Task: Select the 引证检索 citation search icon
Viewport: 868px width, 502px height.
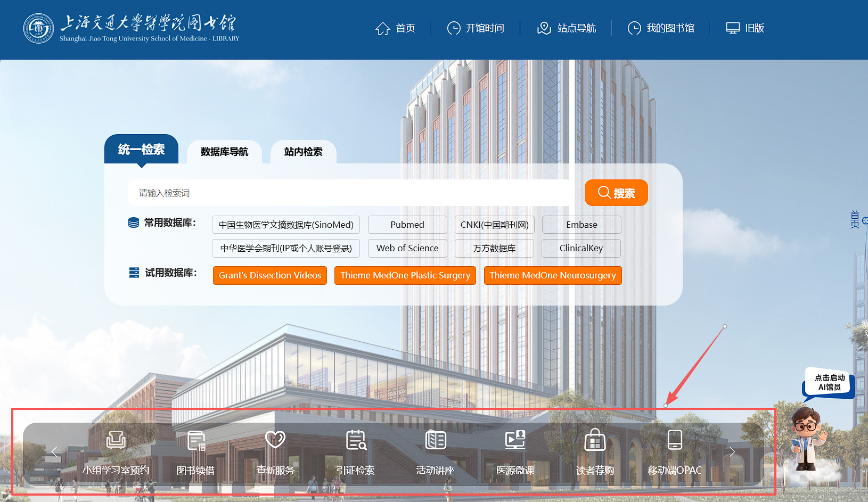Action: point(356,440)
